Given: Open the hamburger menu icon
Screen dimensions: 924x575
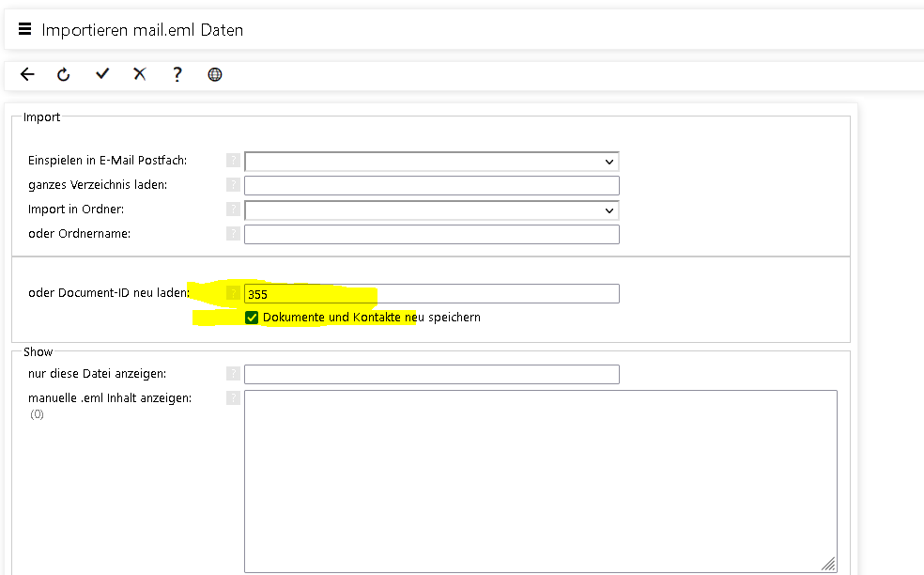Looking at the screenshot, I should pos(25,29).
